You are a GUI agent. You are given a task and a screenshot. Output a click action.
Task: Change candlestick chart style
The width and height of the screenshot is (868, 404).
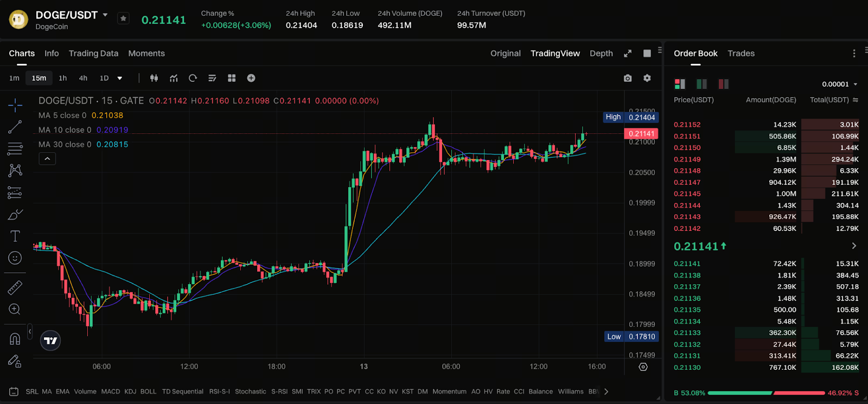[x=154, y=78]
